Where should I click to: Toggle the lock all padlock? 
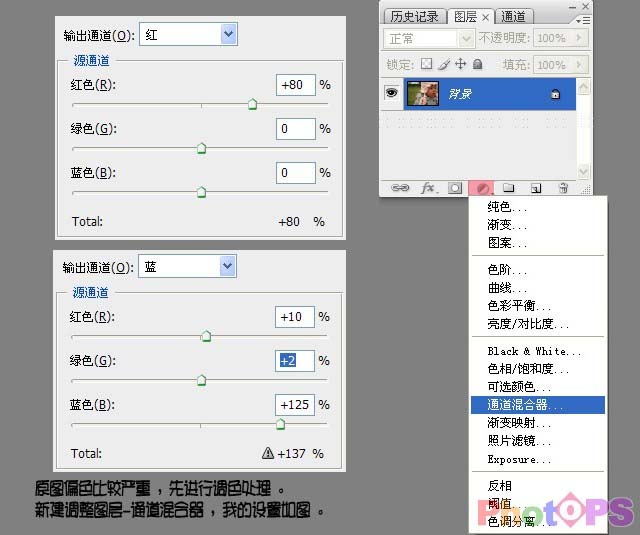[478, 64]
